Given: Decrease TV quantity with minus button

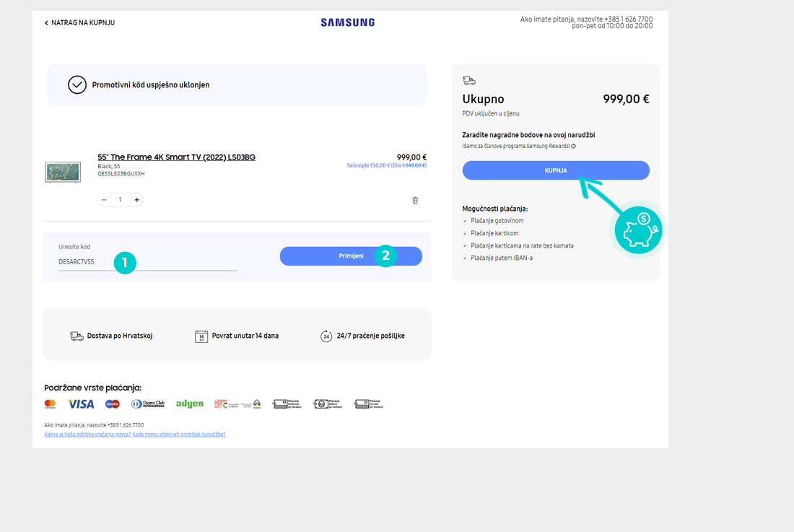Looking at the screenshot, I should (104, 200).
